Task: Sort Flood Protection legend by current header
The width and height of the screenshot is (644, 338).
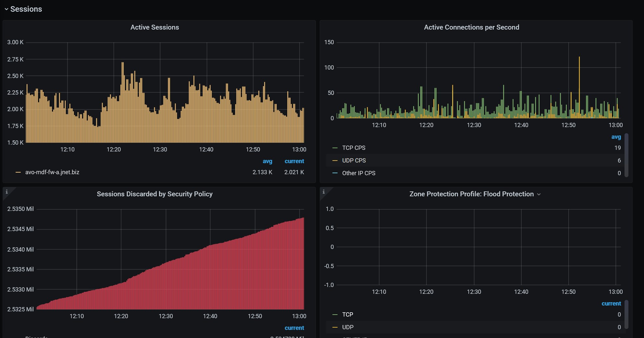Action: tap(611, 304)
